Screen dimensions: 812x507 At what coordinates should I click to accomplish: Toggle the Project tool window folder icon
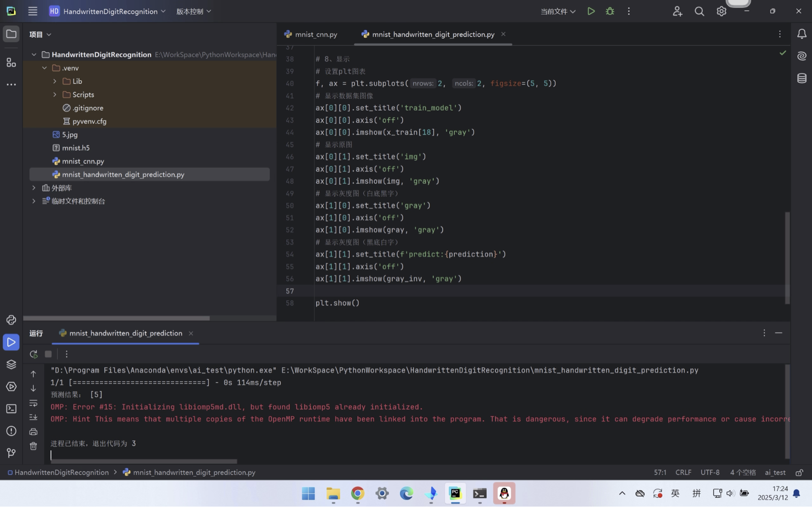click(11, 34)
